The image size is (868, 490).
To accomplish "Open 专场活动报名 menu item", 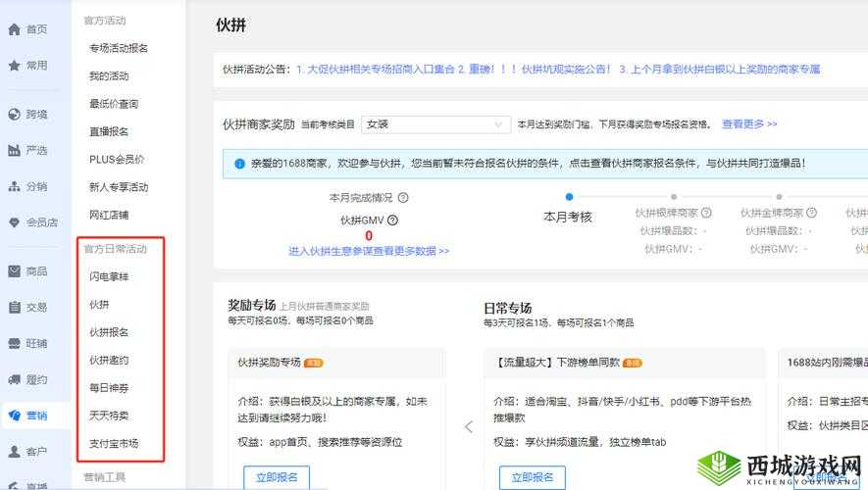I will (119, 48).
